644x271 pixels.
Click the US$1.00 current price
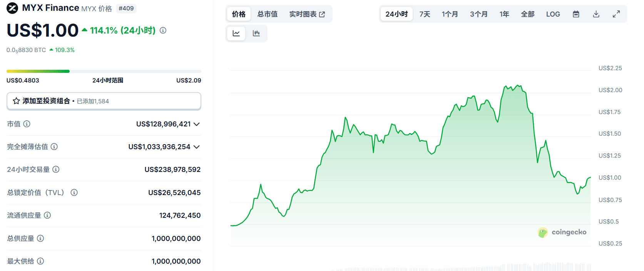[43, 30]
